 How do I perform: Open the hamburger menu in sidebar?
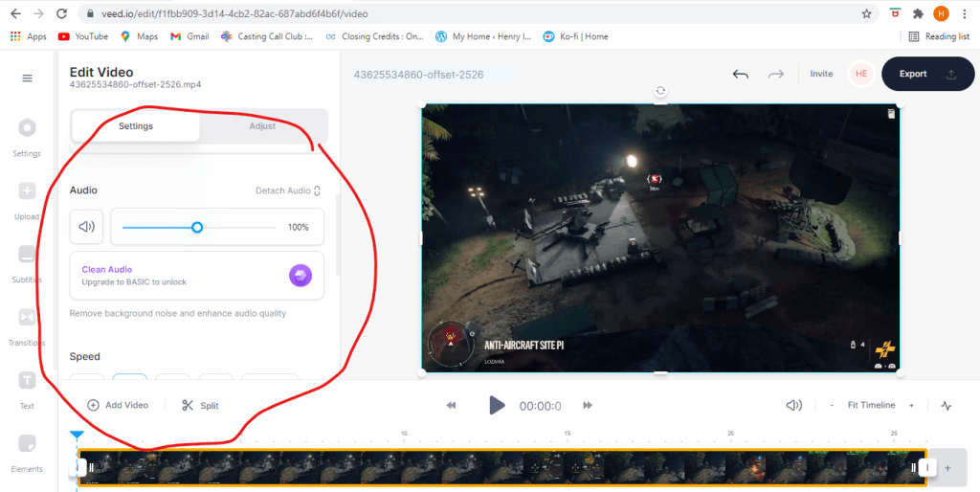point(27,78)
